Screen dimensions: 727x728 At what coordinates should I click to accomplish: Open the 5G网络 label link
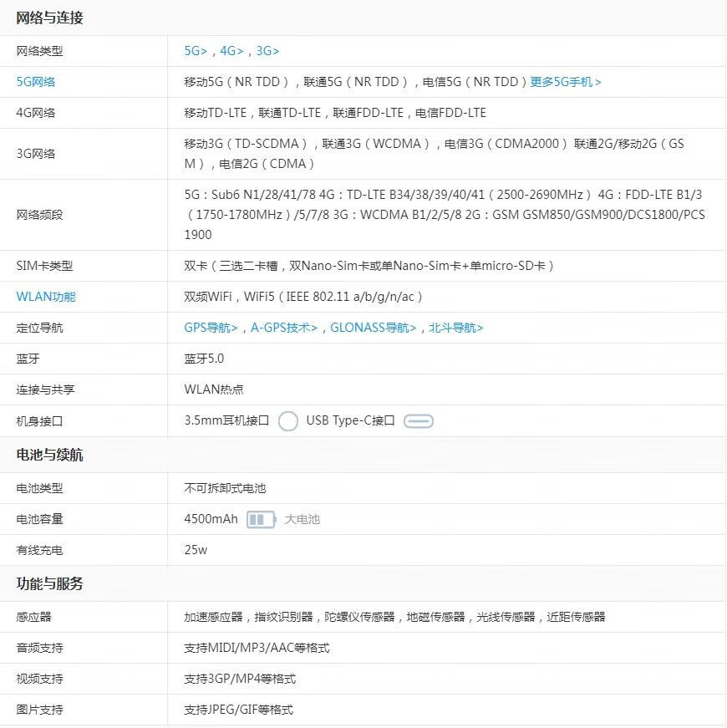pyautogui.click(x=36, y=82)
